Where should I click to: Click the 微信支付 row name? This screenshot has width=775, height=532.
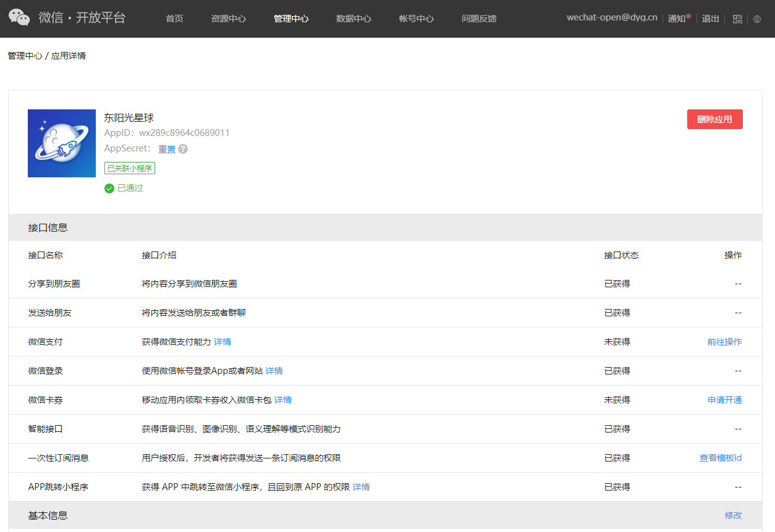click(46, 342)
